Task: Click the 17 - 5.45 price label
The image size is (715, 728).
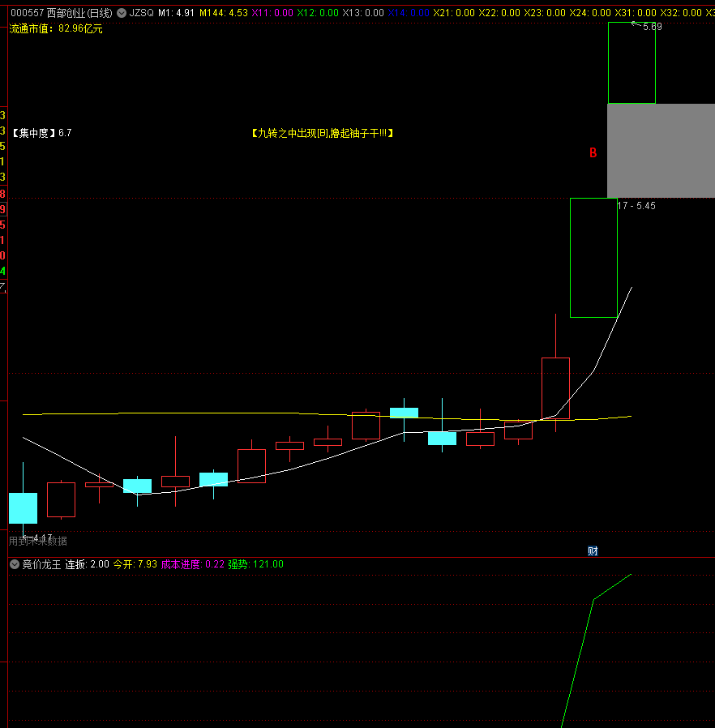Action: tap(636, 206)
